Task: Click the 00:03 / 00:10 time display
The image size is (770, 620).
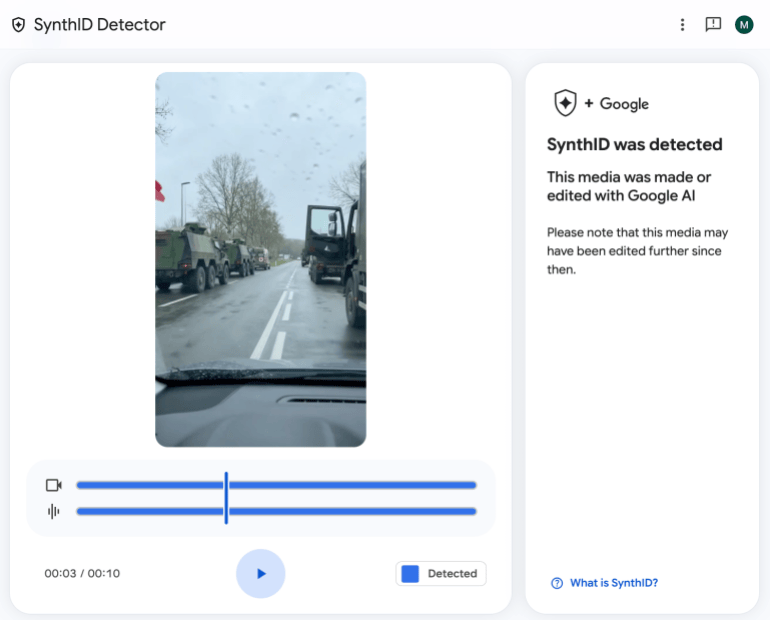Action: click(82, 573)
